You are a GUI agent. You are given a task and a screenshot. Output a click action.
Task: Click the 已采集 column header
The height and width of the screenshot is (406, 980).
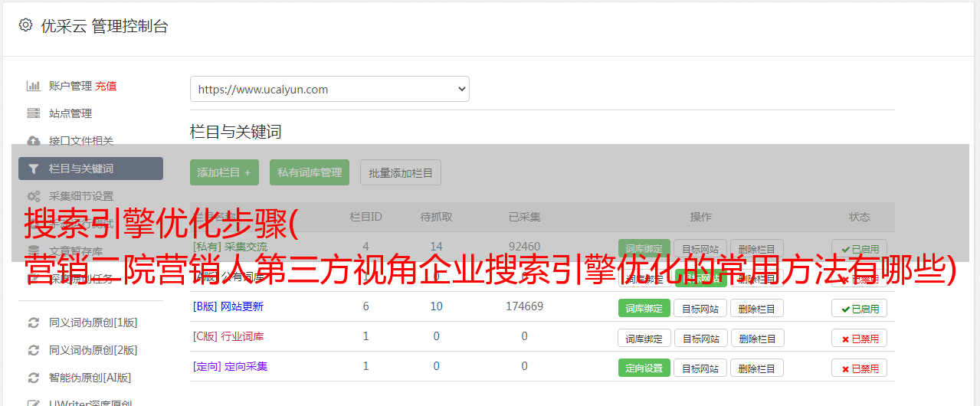[524, 217]
